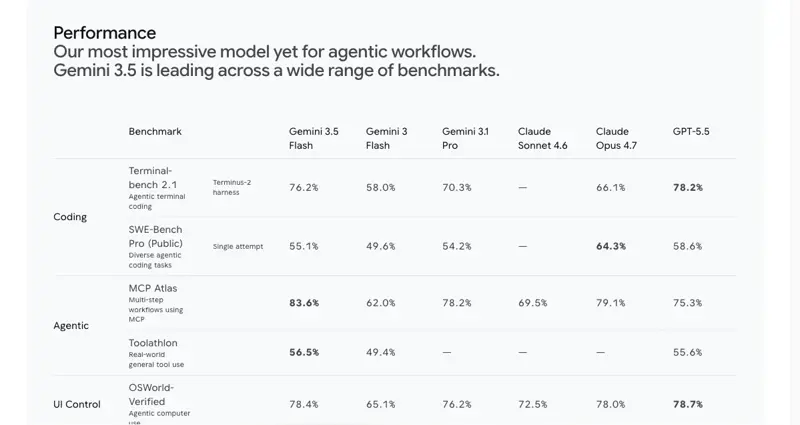Viewport: 800px width, 425px height.
Task: Select the Benchmark column header
Action: [x=155, y=131]
